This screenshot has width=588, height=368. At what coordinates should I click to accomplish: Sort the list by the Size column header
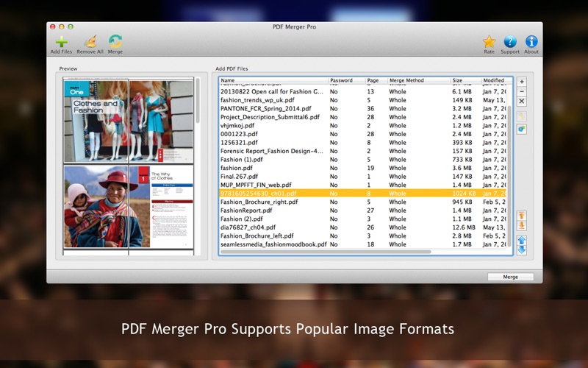465,80
